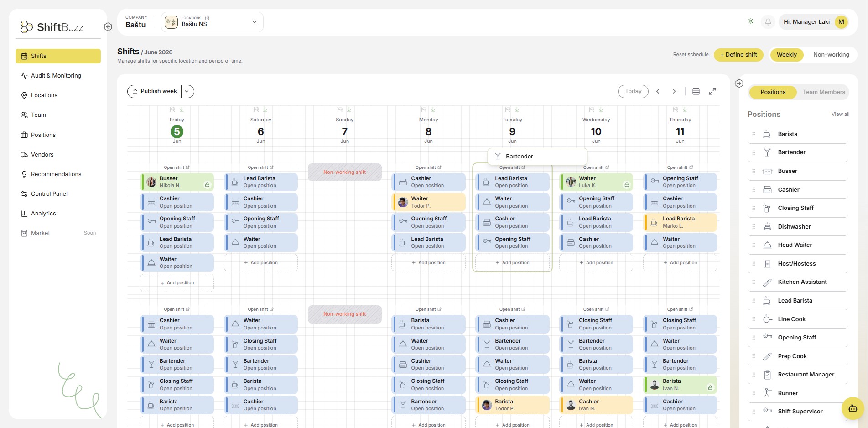868x428 pixels.
Task: Switch to Weekly view
Action: (x=786, y=55)
